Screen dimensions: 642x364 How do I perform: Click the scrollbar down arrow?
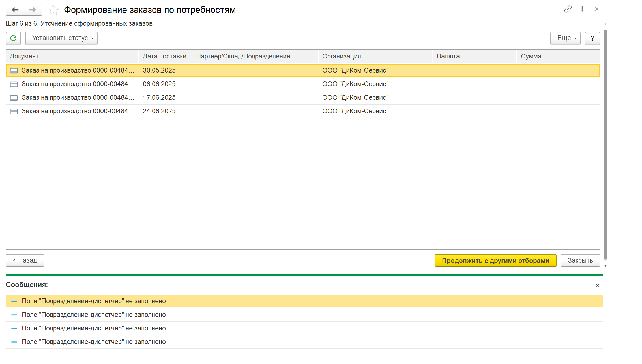605,266
